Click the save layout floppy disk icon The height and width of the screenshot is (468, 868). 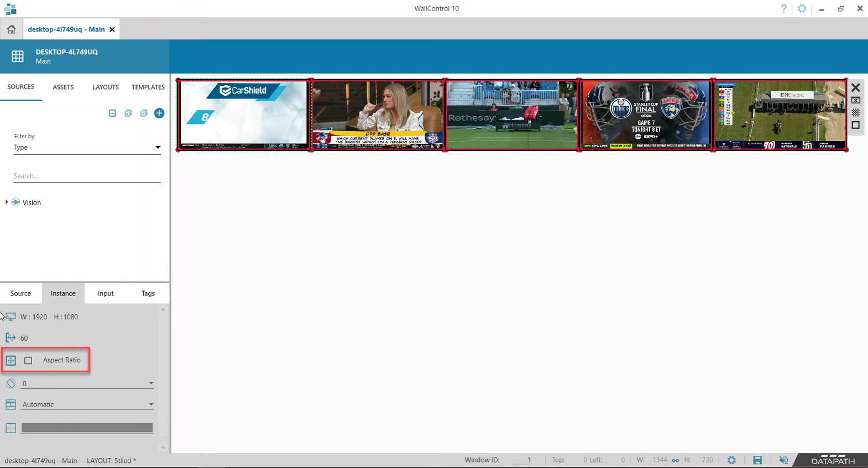pos(757,460)
